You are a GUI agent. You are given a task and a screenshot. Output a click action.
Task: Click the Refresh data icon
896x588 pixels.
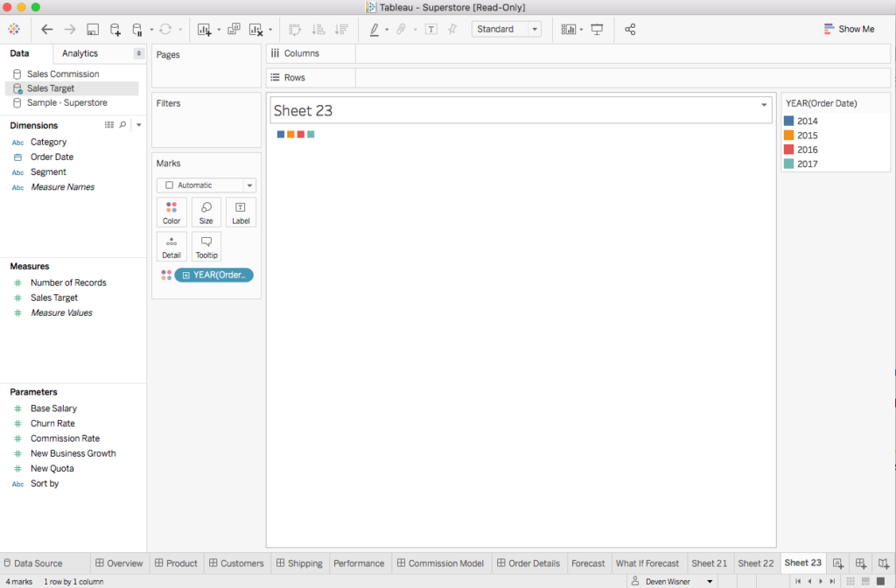point(165,29)
